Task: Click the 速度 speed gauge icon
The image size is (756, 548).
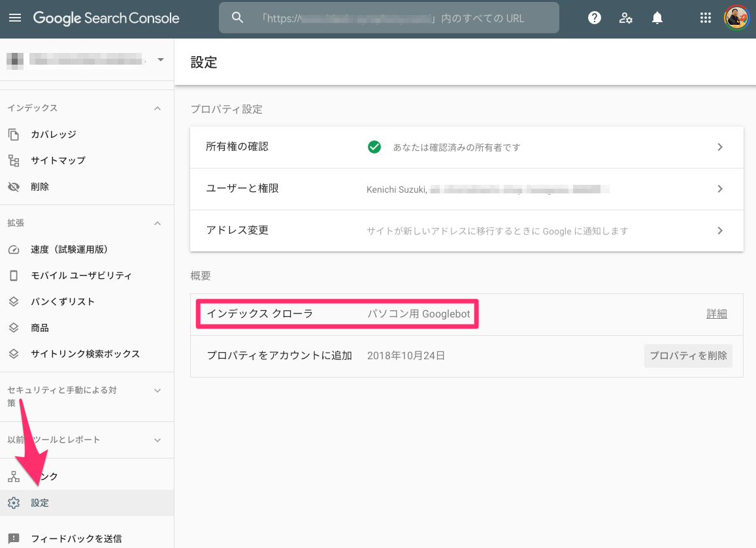Action: [14, 249]
